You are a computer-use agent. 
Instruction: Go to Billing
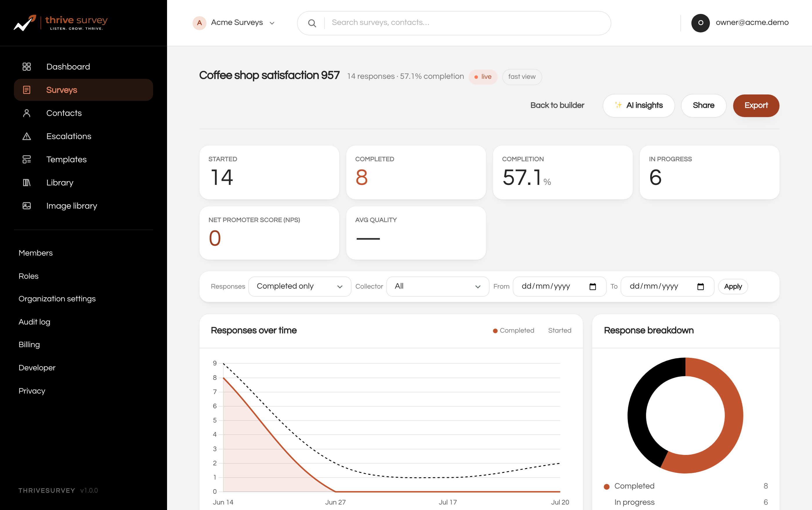pos(29,345)
